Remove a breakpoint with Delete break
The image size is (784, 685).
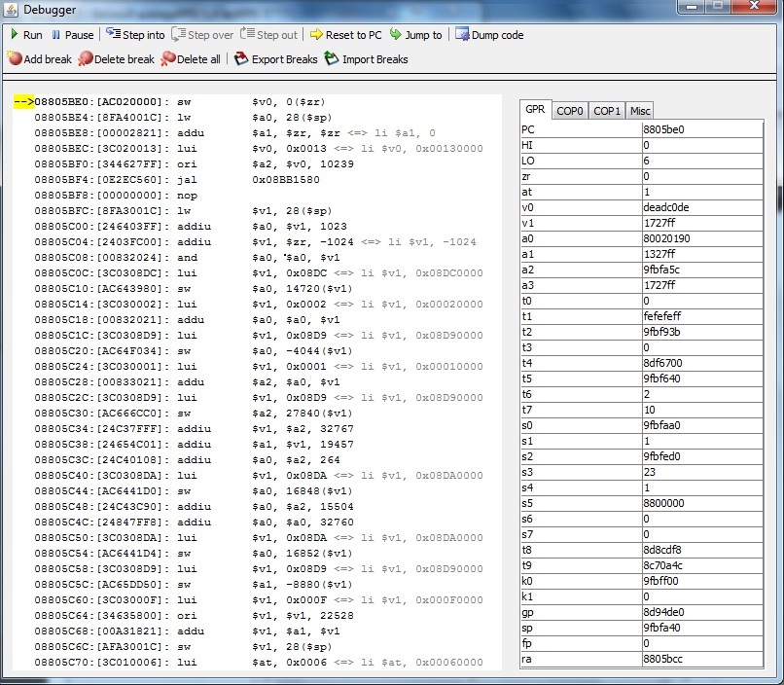117,59
